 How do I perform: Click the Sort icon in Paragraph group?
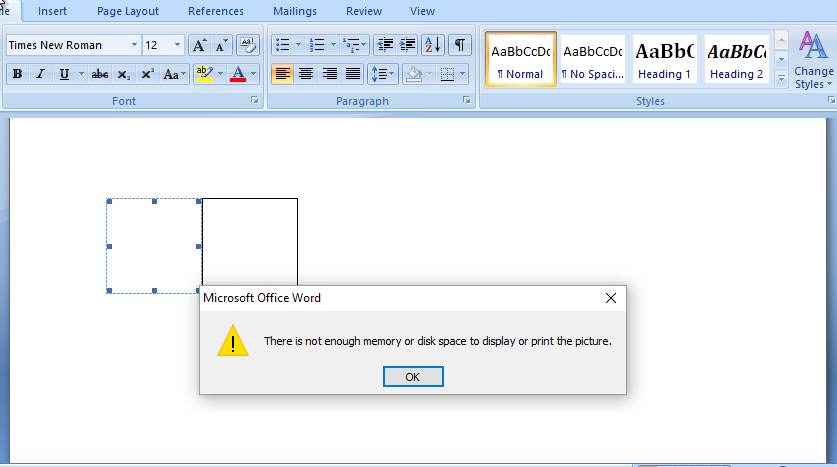click(x=432, y=45)
